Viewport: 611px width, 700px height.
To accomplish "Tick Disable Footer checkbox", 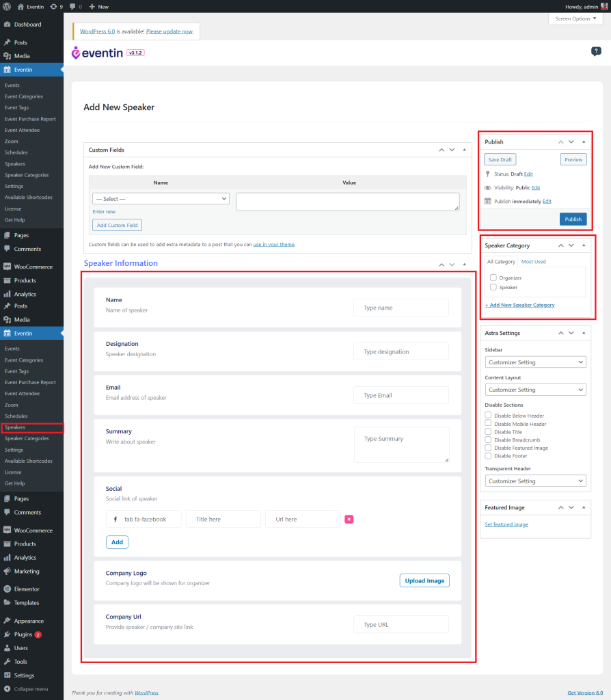I will [488, 456].
